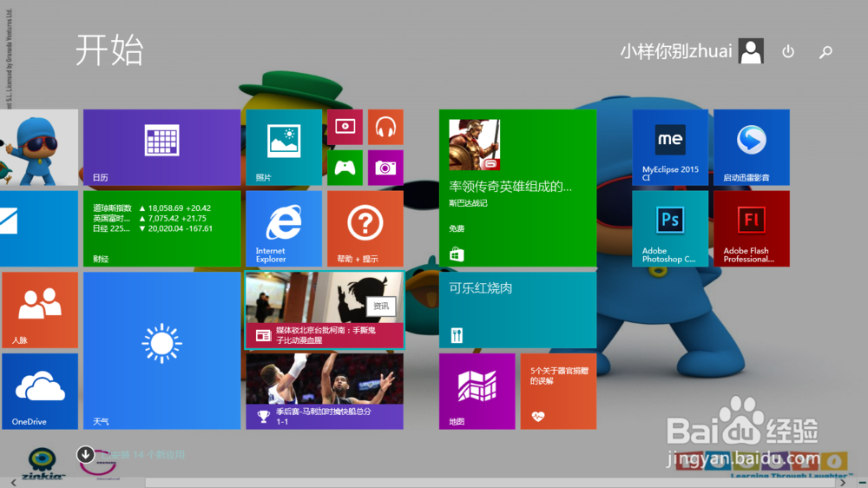Viewport: 868px width, 488px height.
Task: Open the Calendar (日历) tile
Action: 161,148
